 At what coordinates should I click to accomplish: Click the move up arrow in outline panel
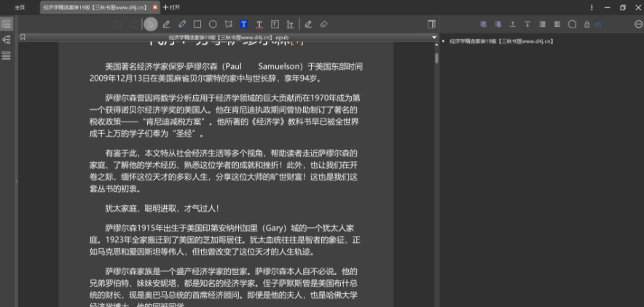[x=513, y=25]
